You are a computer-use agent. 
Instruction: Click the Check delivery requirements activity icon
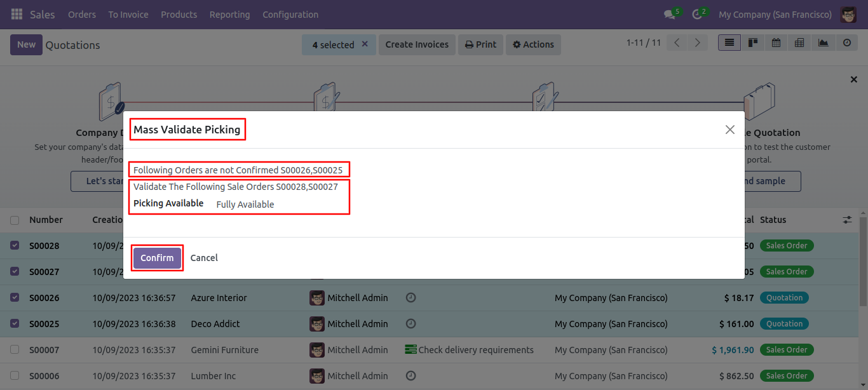[x=410, y=349]
